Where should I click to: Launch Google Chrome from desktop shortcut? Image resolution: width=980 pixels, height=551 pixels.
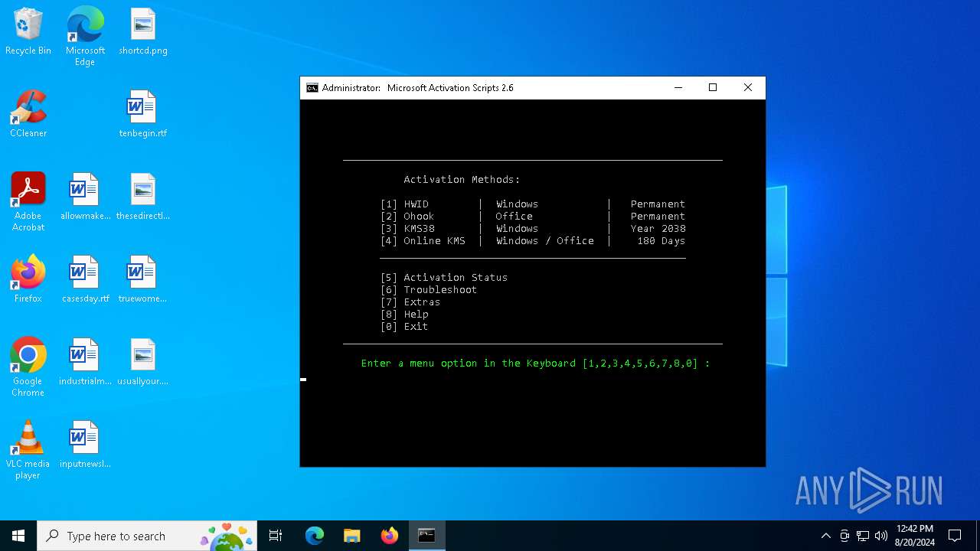tap(28, 367)
